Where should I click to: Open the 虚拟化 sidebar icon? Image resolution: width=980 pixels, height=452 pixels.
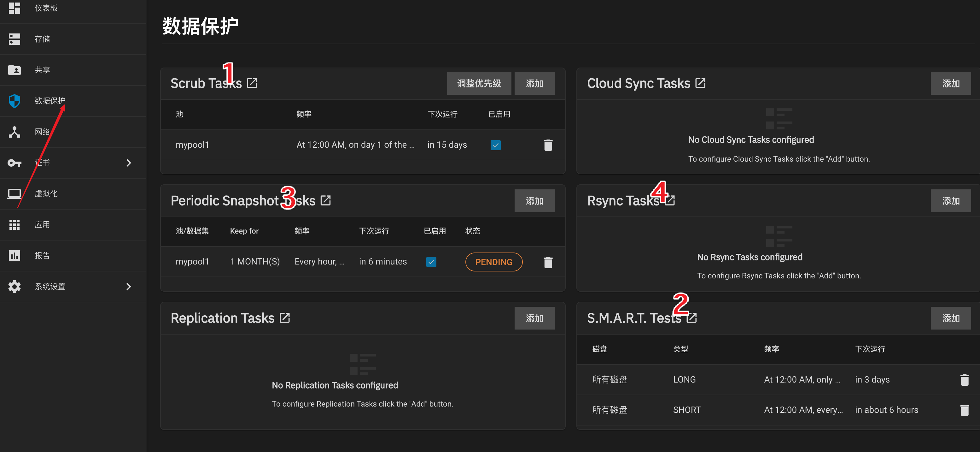15,193
